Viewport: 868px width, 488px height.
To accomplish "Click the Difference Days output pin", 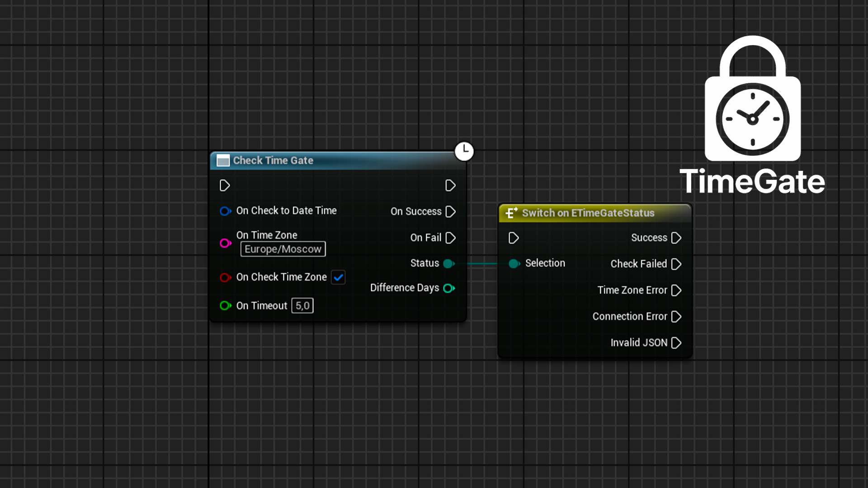I will pyautogui.click(x=449, y=288).
